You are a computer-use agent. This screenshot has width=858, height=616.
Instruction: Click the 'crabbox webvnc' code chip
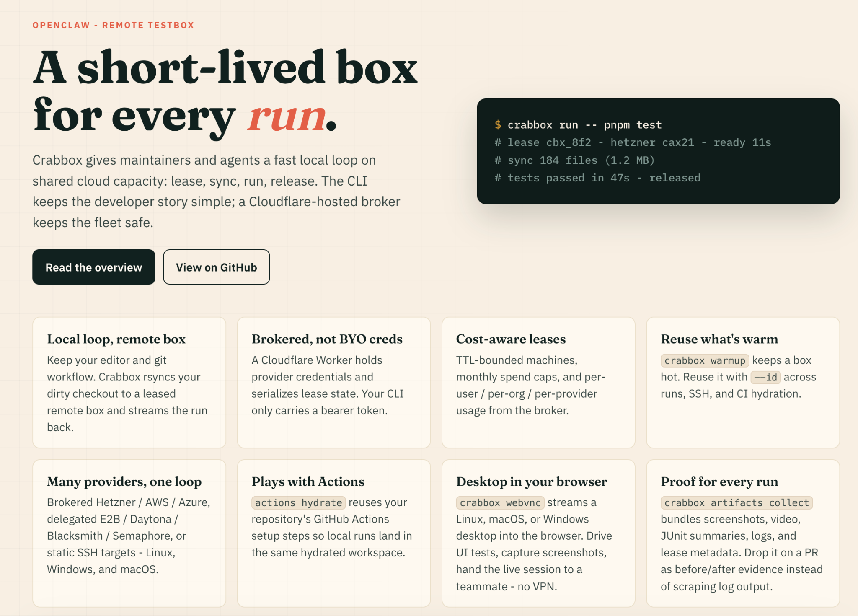[x=500, y=502]
